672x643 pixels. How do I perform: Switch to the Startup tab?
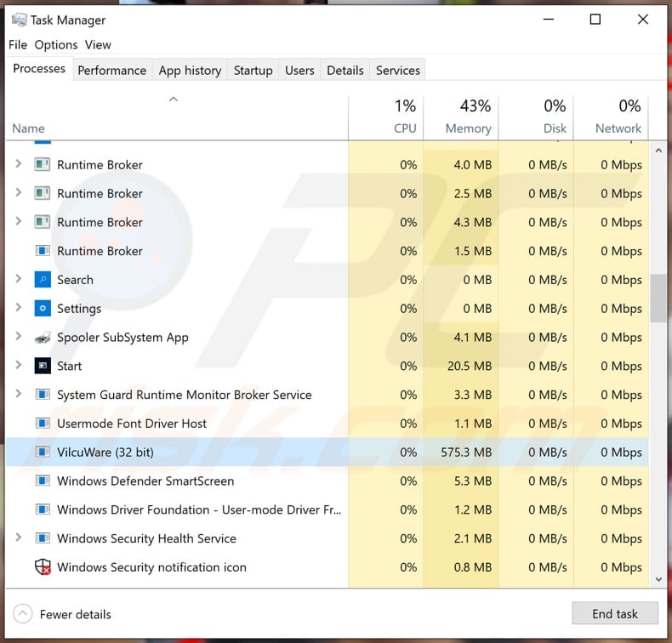pyautogui.click(x=253, y=71)
